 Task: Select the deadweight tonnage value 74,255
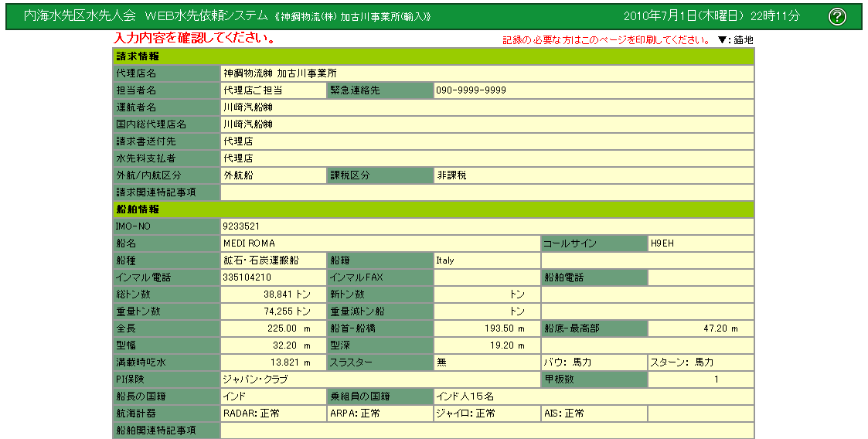coord(286,311)
